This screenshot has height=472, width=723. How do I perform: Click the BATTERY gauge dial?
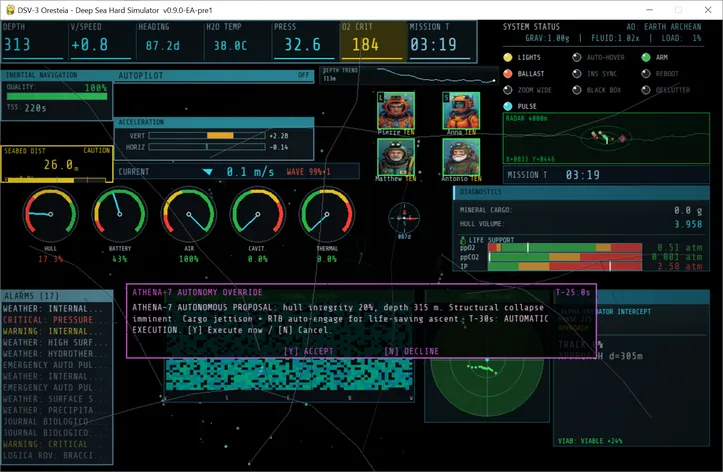tap(120, 214)
